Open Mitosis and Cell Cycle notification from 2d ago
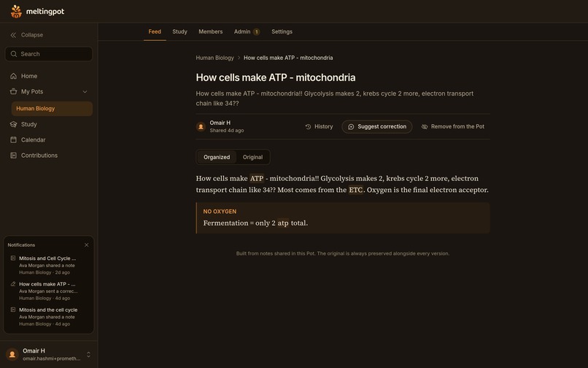 49,265
